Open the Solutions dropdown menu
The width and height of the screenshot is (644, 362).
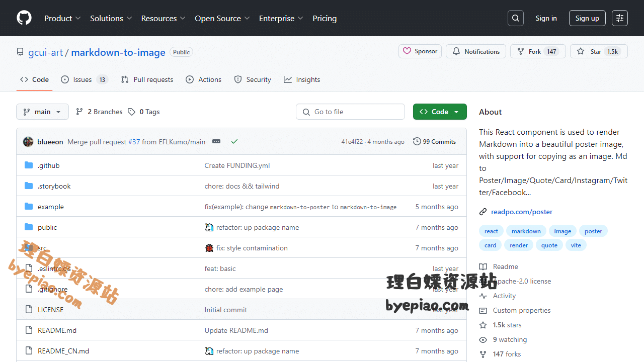[x=111, y=18]
